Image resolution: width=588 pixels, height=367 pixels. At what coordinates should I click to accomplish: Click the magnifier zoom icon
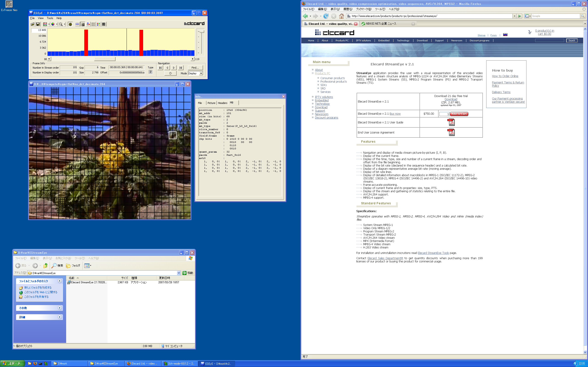pyautogui.click(x=61, y=24)
